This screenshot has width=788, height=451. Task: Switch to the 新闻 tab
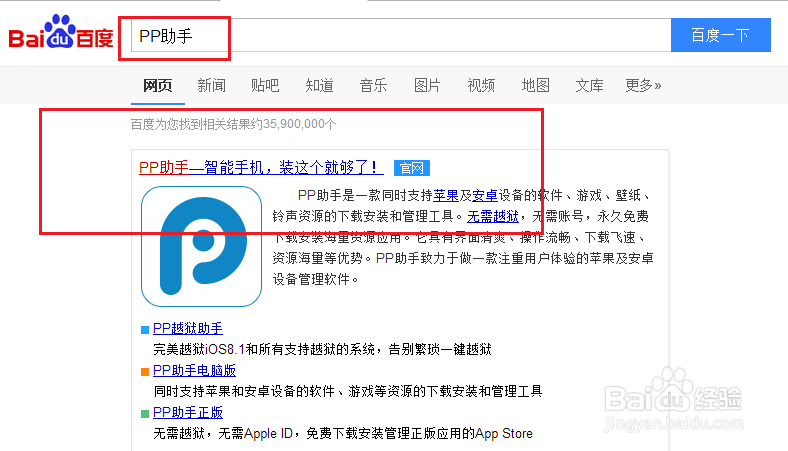(211, 85)
